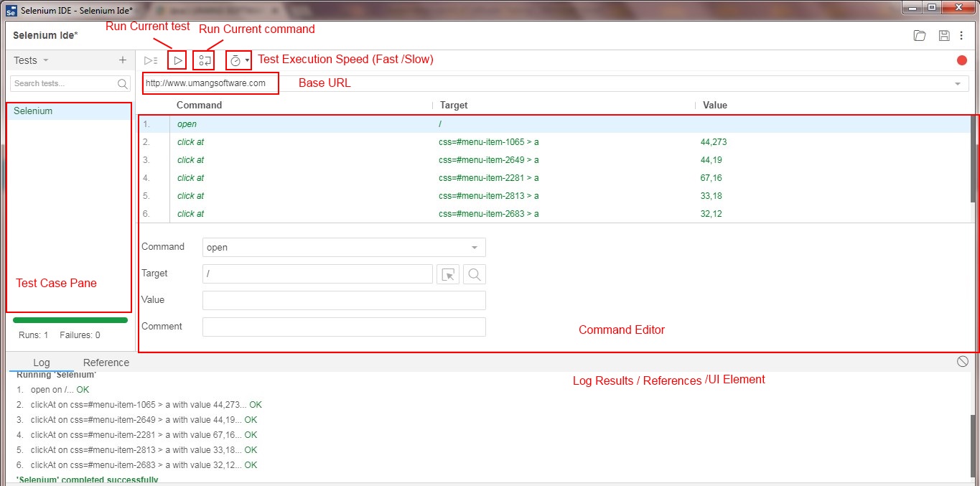Screen dimensions: 980x486
Task: Start recording with the red record button
Action: pos(962,60)
